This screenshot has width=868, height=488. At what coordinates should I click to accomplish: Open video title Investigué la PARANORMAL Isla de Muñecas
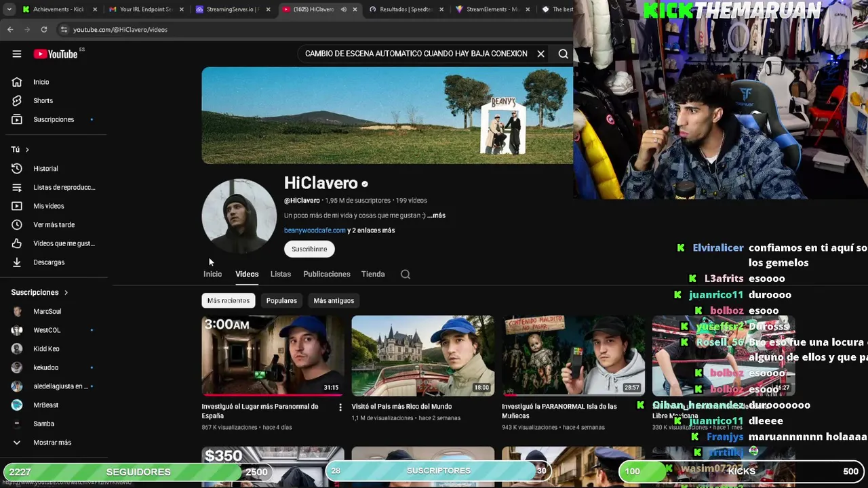coord(559,411)
